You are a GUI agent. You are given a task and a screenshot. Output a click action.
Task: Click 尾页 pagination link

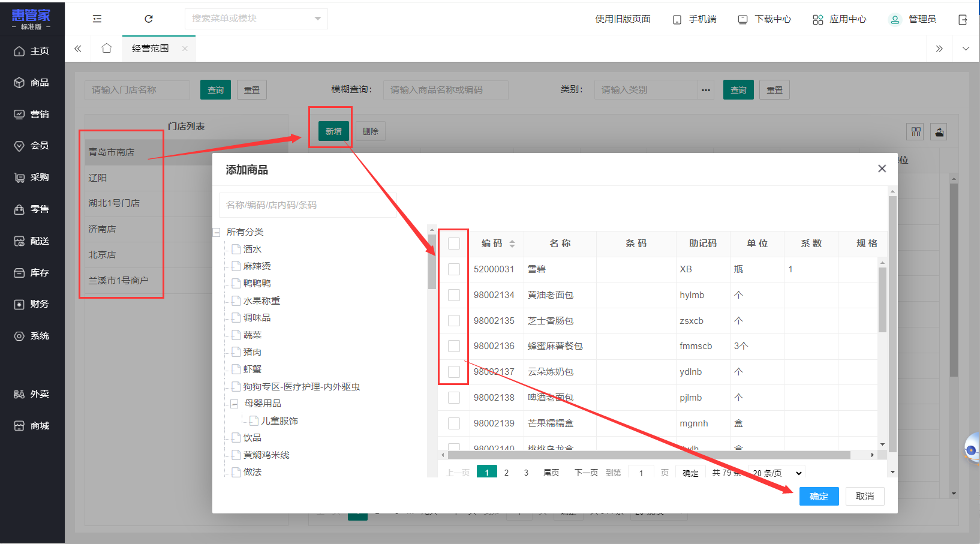[x=551, y=473]
